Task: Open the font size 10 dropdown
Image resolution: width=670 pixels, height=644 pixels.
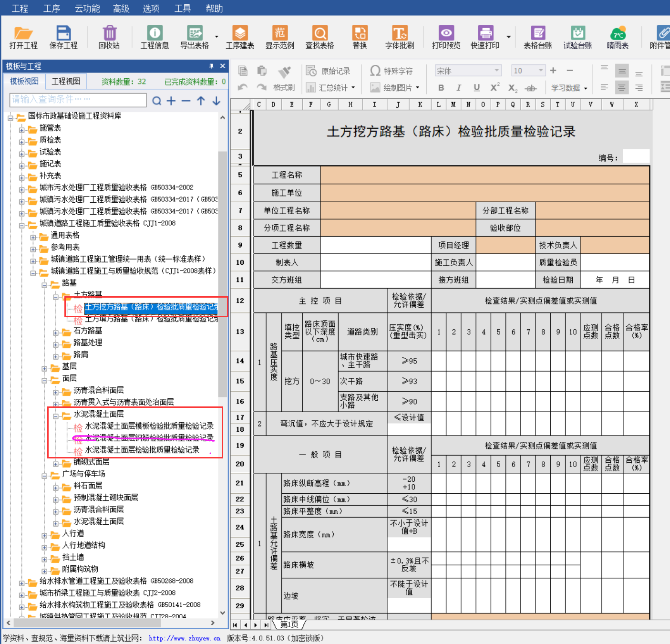Action: (x=541, y=71)
